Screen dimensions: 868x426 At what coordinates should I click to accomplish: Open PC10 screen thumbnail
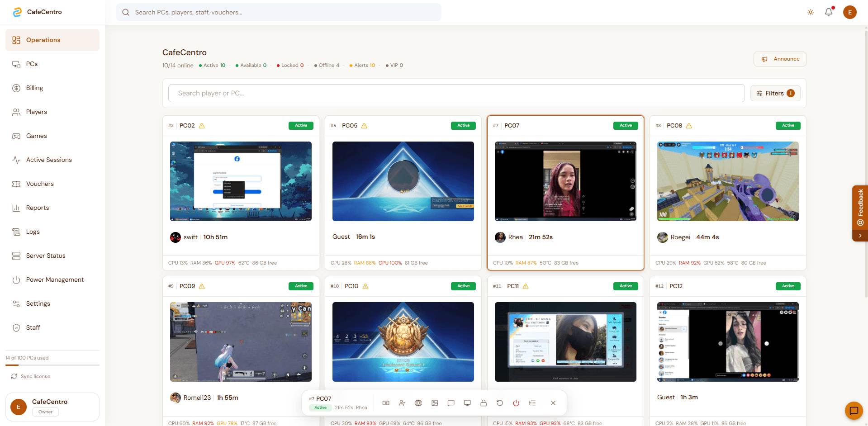point(403,342)
